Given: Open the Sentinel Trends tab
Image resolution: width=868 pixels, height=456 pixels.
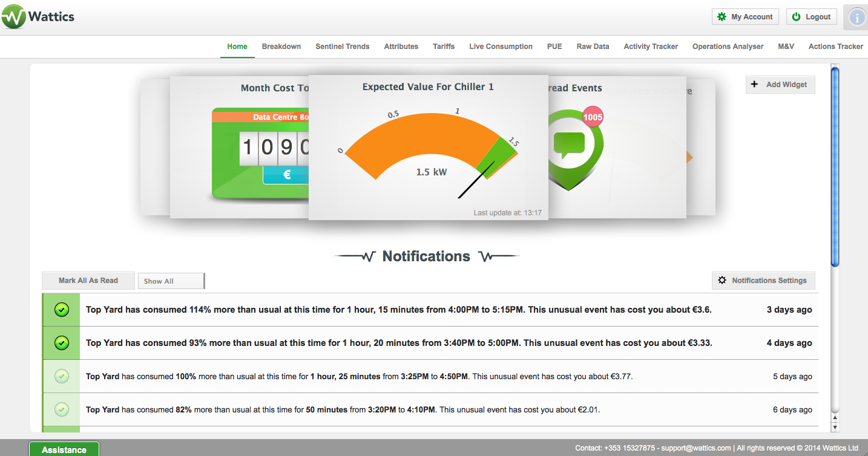Looking at the screenshot, I should coord(342,47).
